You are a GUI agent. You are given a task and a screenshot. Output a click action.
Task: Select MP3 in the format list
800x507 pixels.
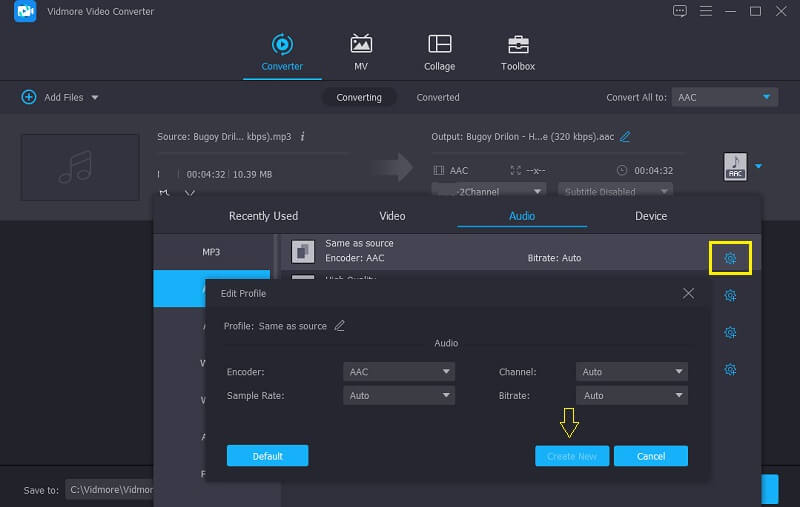coord(211,252)
